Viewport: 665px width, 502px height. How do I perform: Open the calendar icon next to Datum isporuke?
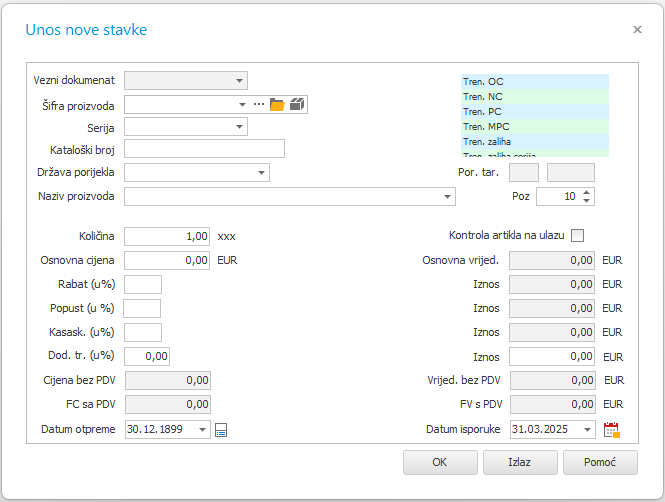pyautogui.click(x=611, y=430)
